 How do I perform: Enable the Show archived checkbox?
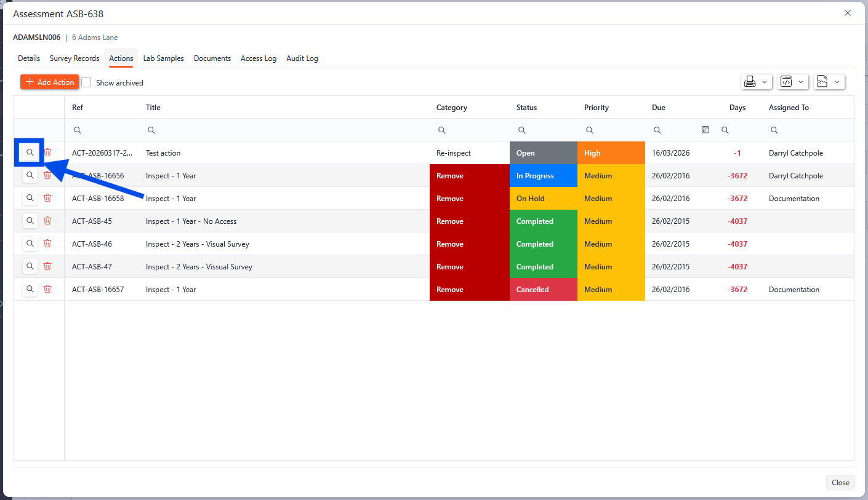[87, 82]
